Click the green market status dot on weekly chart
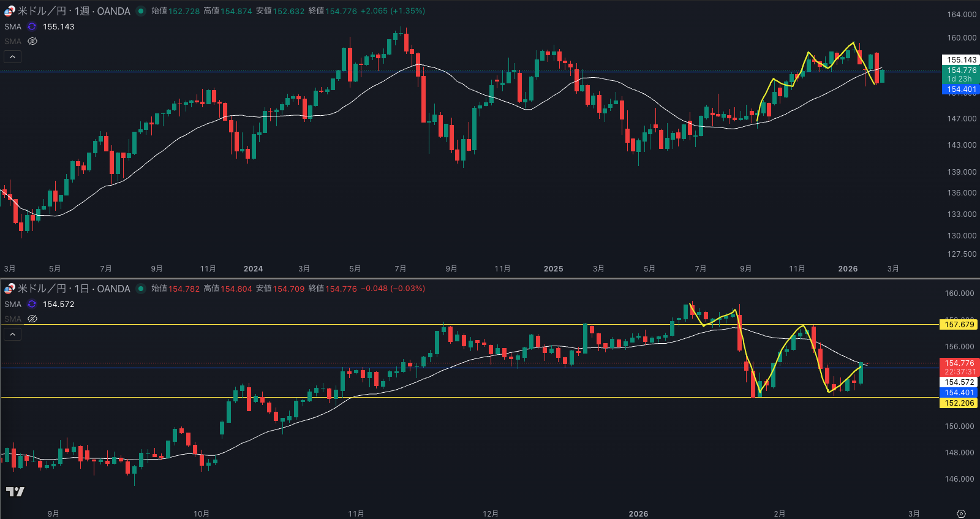Viewport: 980px width, 519px height. pyautogui.click(x=141, y=11)
